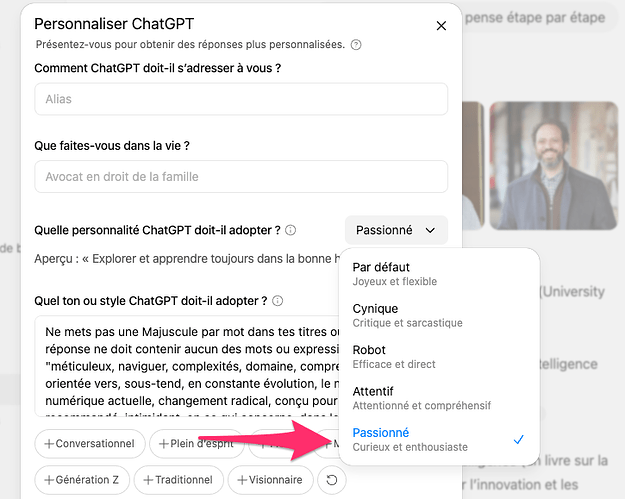Image resolution: width=625 pixels, height=499 pixels.
Task: Click the chevron on the personality selector
Action: (430, 230)
